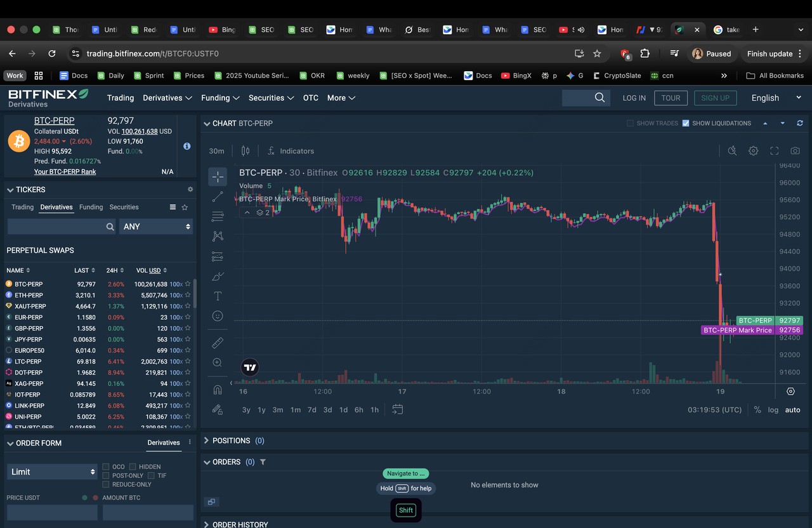The height and width of the screenshot is (528, 812).
Task: Choose the ruler measure tool
Action: click(218, 343)
